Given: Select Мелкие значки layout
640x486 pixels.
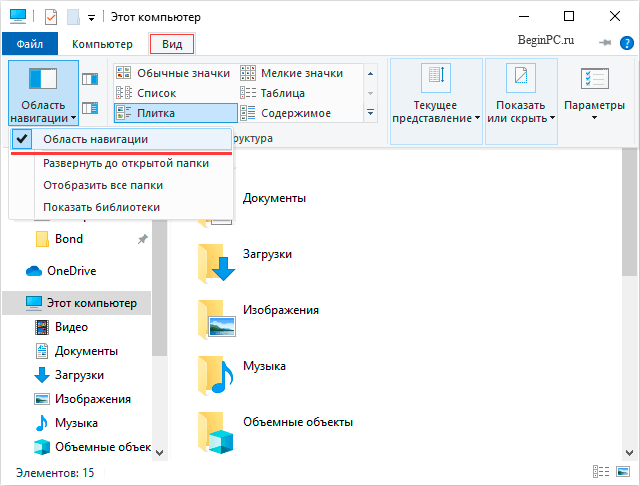Looking at the screenshot, I should (291, 73).
